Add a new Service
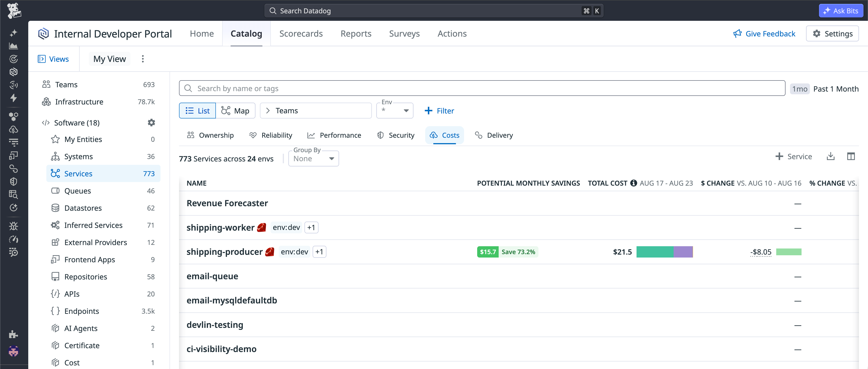Viewport: 868px width, 369px height. [794, 156]
